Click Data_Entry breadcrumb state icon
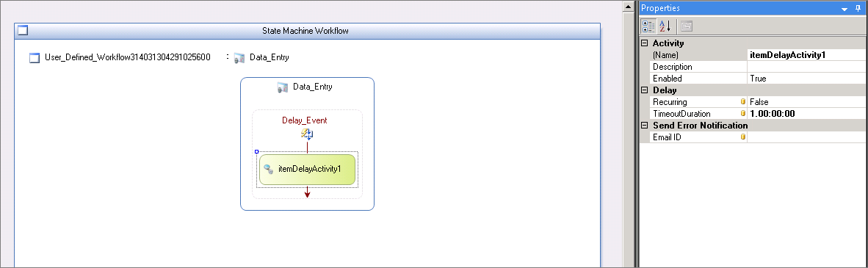Screen dimensions: 868x268 (239, 57)
